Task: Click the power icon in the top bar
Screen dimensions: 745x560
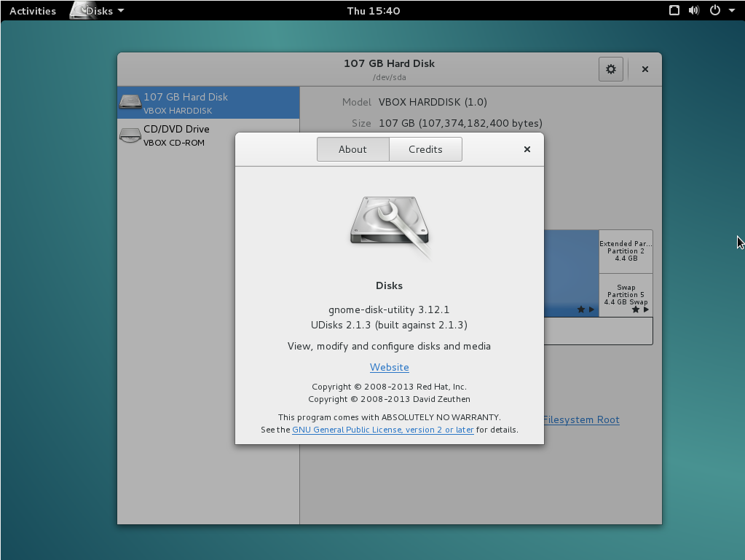Action: point(714,10)
